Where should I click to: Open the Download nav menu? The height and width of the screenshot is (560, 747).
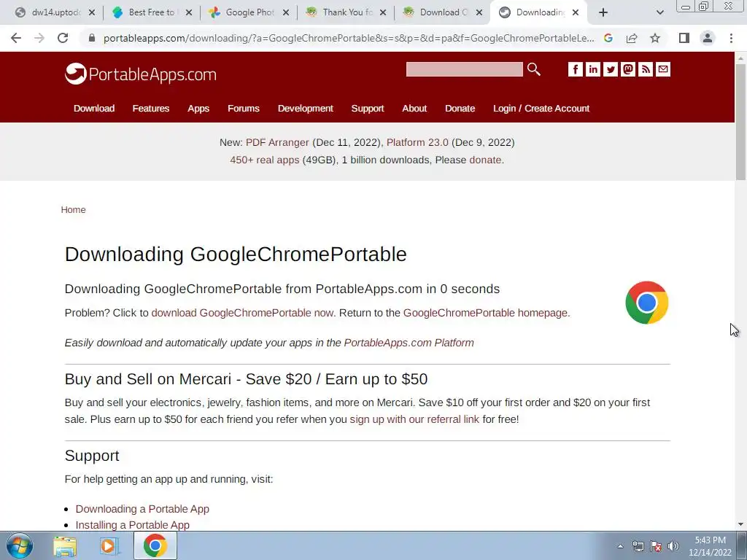tap(94, 108)
